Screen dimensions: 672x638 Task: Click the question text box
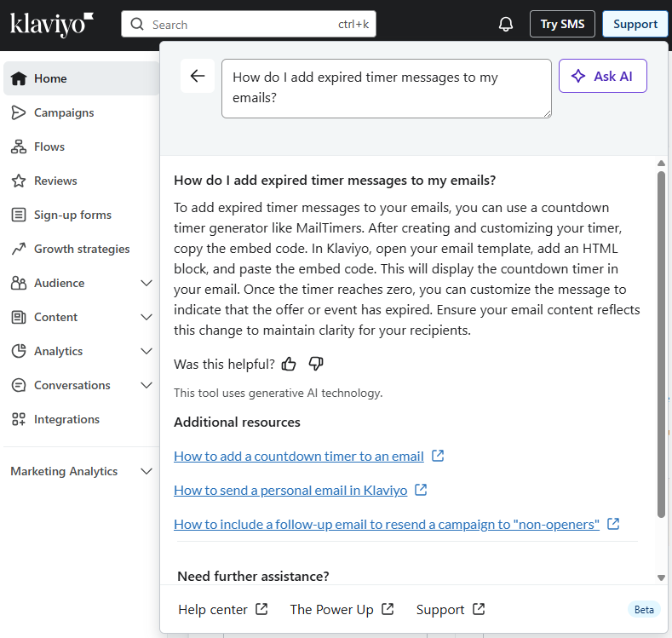pyautogui.click(x=387, y=89)
